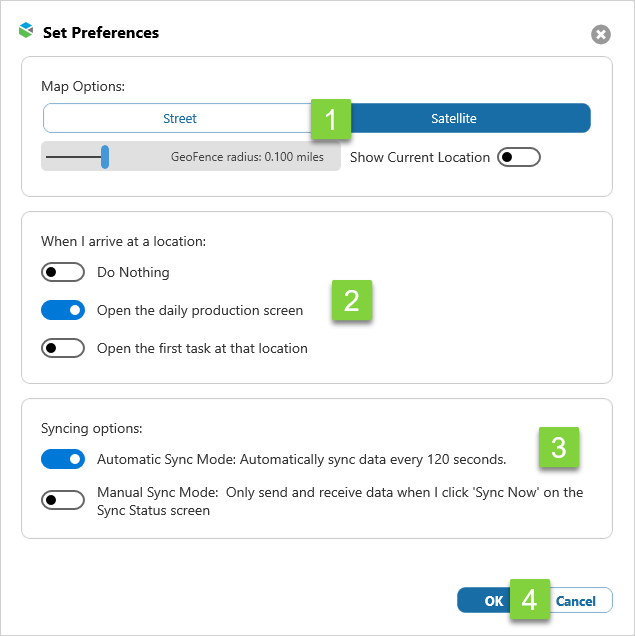Turn off Automatic Sync Mode toggle
635x636 pixels.
(62, 459)
